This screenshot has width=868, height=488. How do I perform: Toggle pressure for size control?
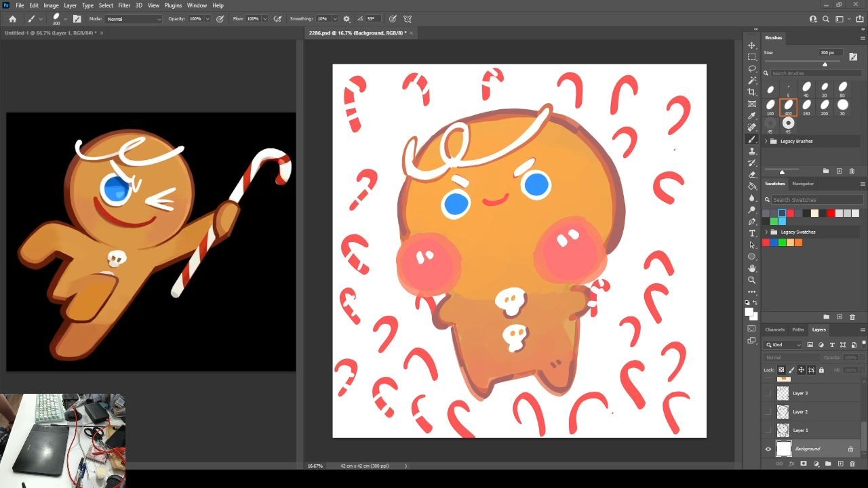[393, 19]
